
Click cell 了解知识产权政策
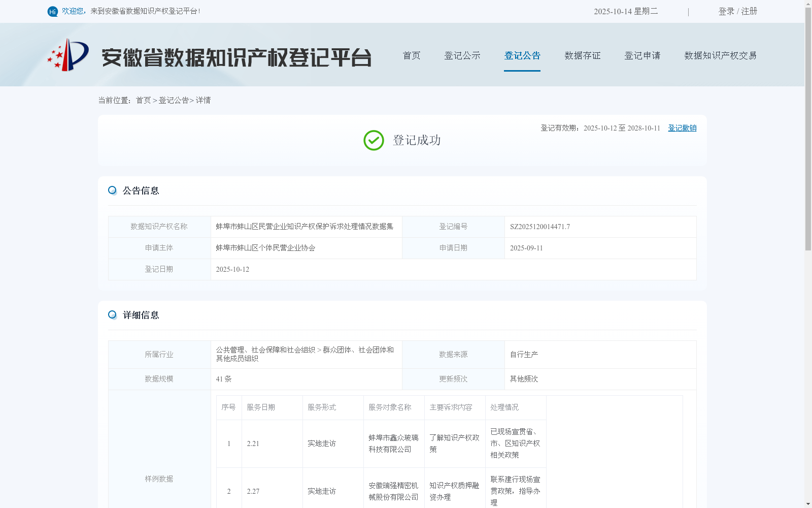coord(454,443)
